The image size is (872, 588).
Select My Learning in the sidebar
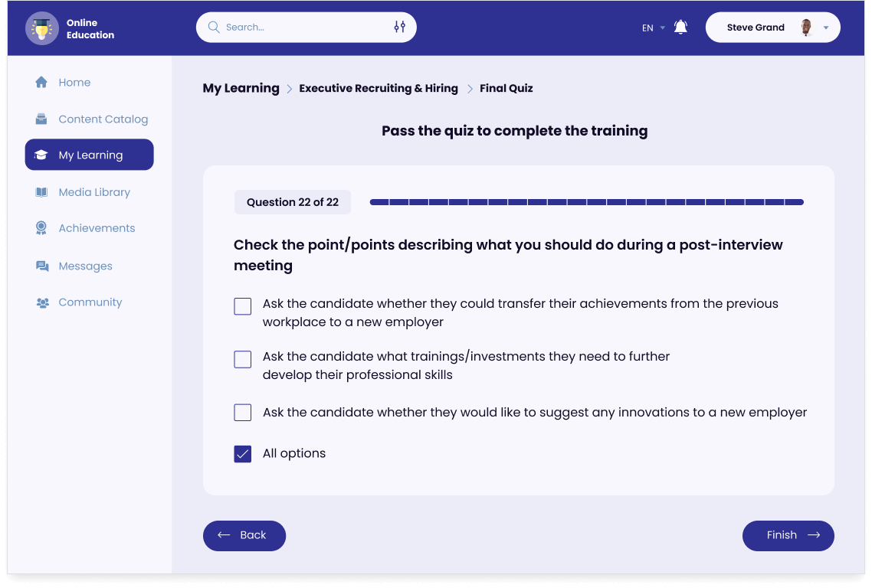click(90, 155)
